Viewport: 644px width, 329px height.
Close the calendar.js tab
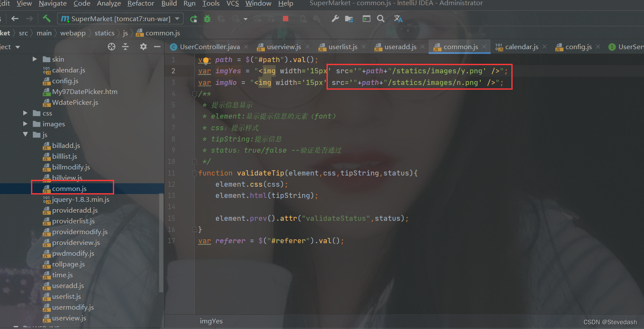pyautogui.click(x=544, y=47)
